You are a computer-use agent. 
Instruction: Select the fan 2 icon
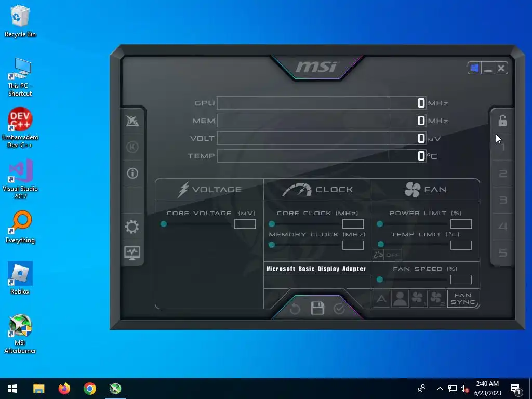(x=437, y=299)
